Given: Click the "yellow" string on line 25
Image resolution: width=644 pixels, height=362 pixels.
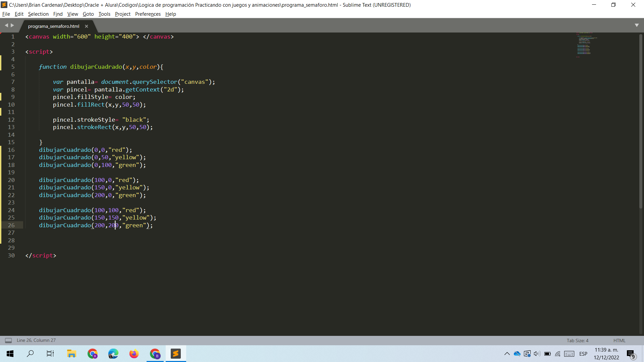Looking at the screenshot, I should click(x=136, y=218).
